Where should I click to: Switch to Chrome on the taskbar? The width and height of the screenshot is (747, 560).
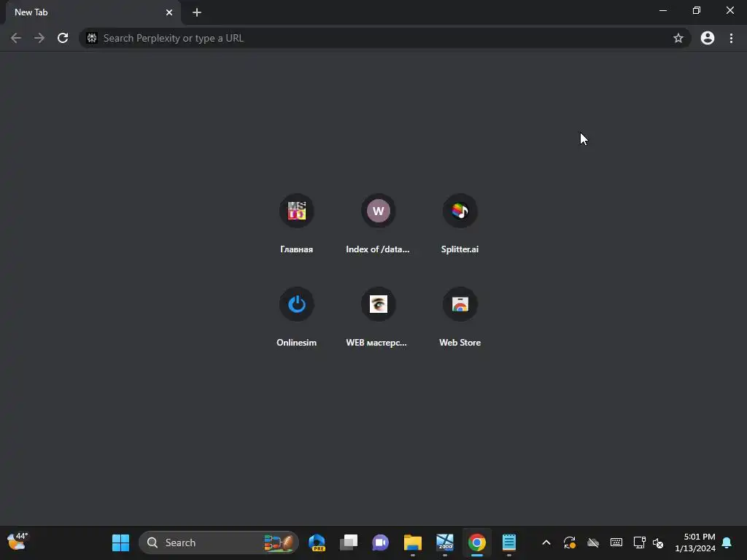(476, 542)
